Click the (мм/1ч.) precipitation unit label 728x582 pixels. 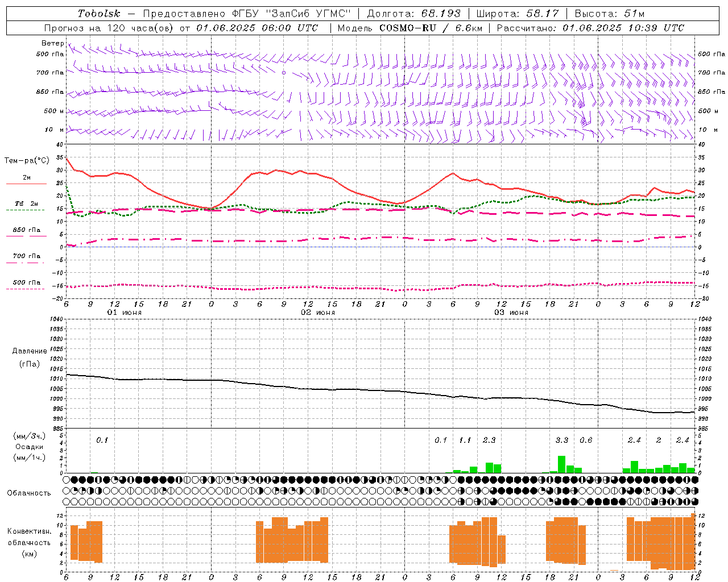pos(30,458)
